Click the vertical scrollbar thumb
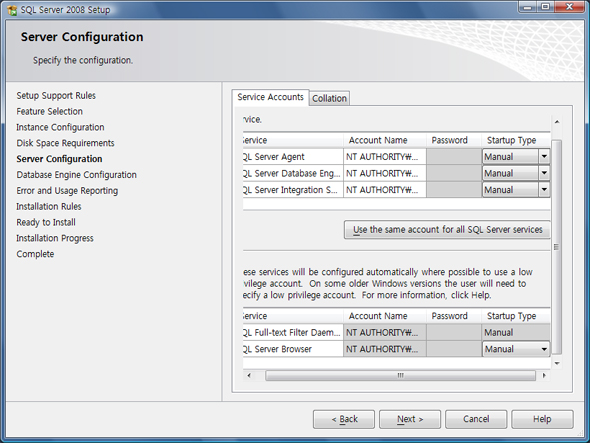The image size is (590, 443). pos(557,247)
